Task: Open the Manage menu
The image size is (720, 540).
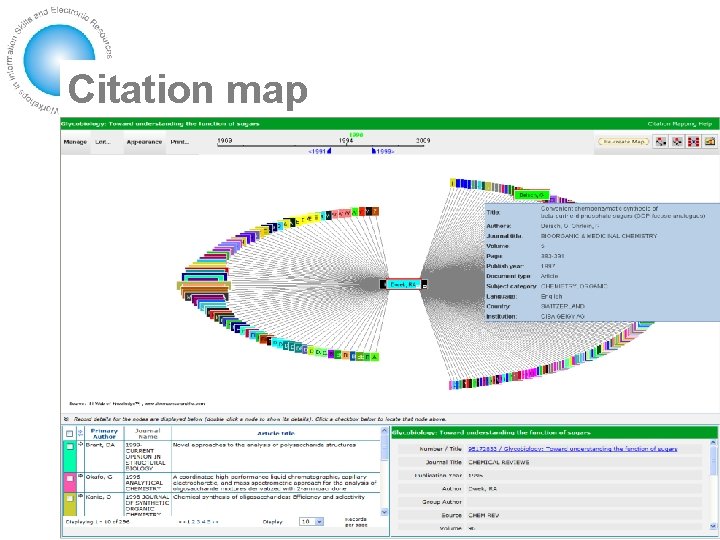Action: (75, 142)
